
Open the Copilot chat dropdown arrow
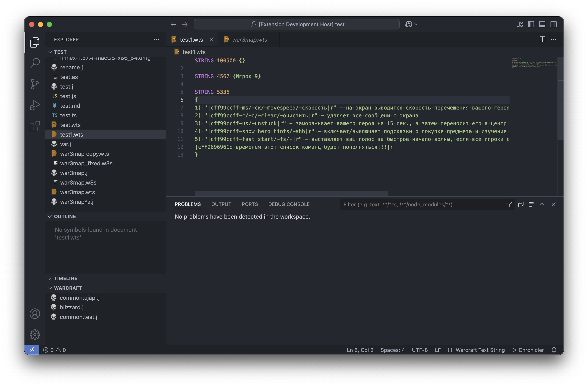point(416,24)
